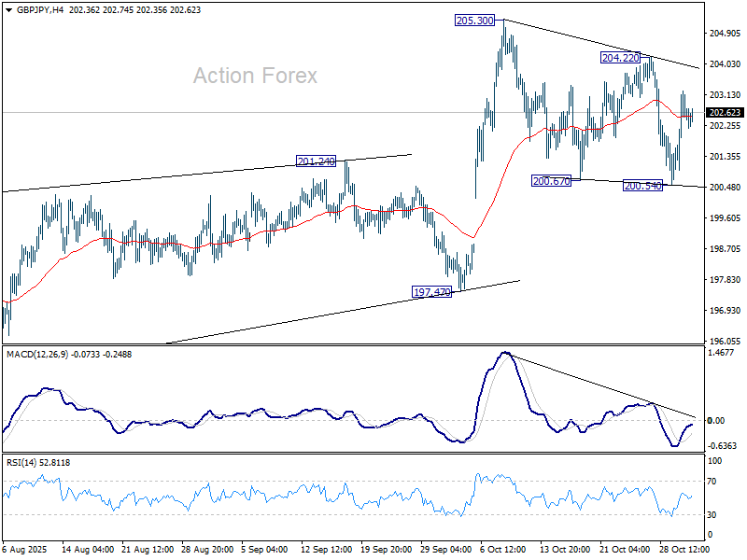Click the 199.605 price axis value
This screenshot has height=560, width=747.
[726, 217]
